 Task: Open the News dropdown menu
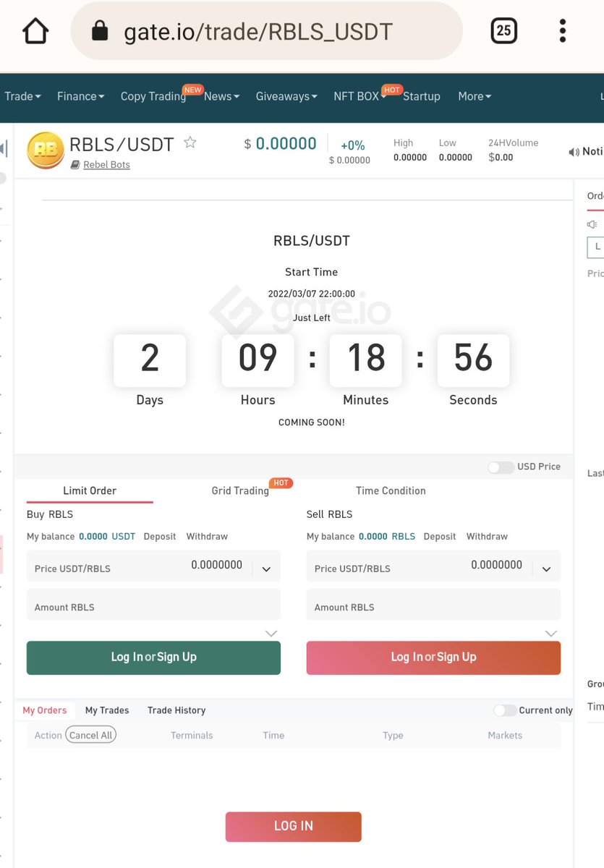[x=221, y=96]
